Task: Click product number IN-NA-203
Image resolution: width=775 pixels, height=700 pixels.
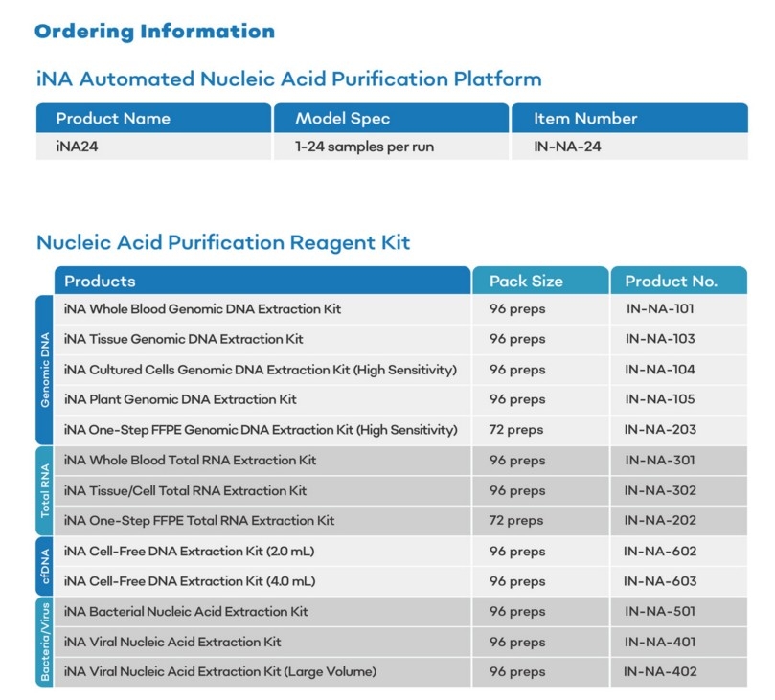Action: point(660,430)
